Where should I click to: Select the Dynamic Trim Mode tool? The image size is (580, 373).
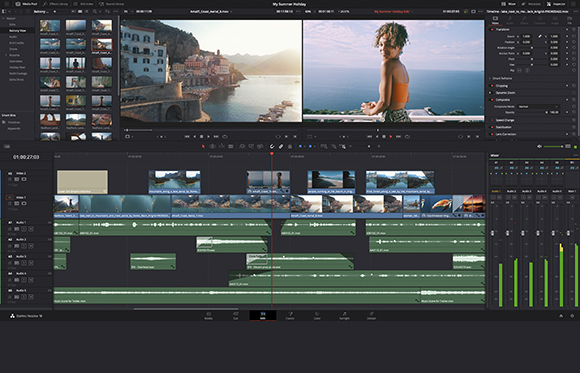pyautogui.click(x=221, y=147)
